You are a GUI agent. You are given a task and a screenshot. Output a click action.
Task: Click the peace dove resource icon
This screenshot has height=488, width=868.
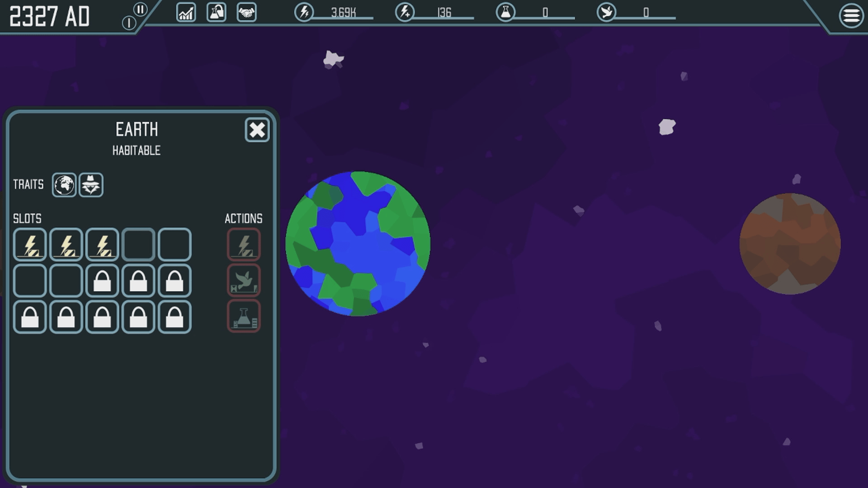click(x=606, y=12)
